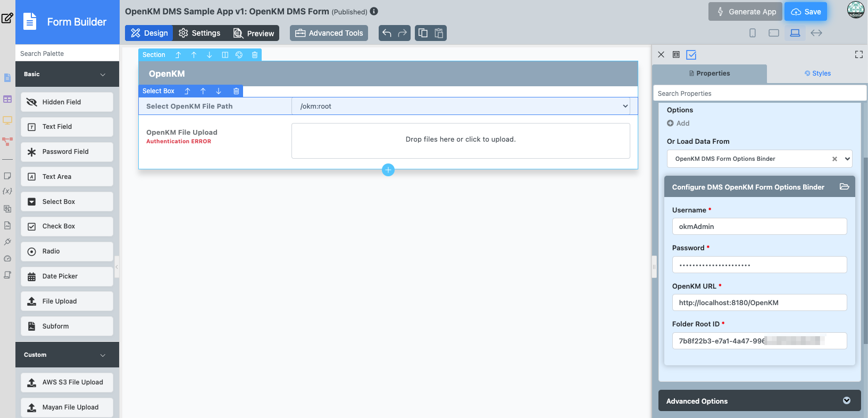The width and height of the screenshot is (868, 418).
Task: Click the blue plus icon to add an element
Action: click(388, 170)
